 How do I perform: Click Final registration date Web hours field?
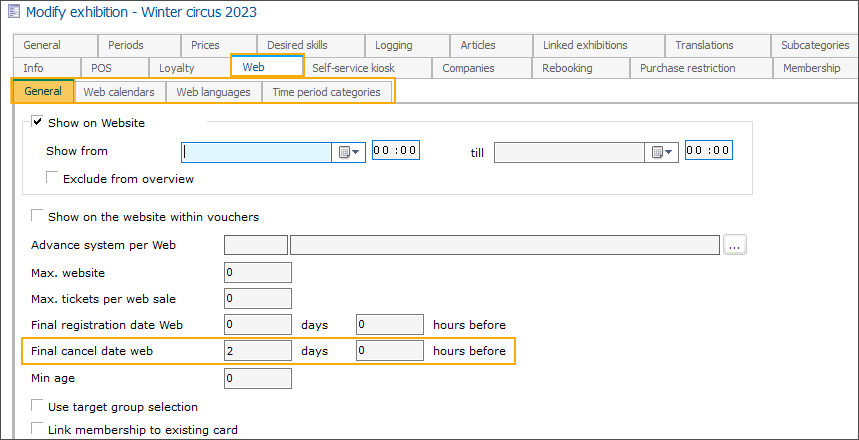(x=390, y=325)
